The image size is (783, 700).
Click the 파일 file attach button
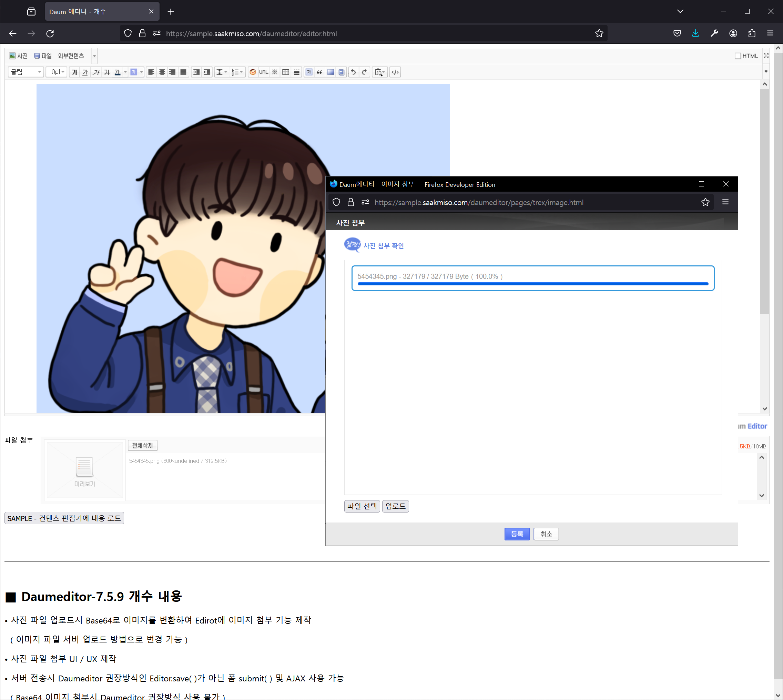click(43, 56)
